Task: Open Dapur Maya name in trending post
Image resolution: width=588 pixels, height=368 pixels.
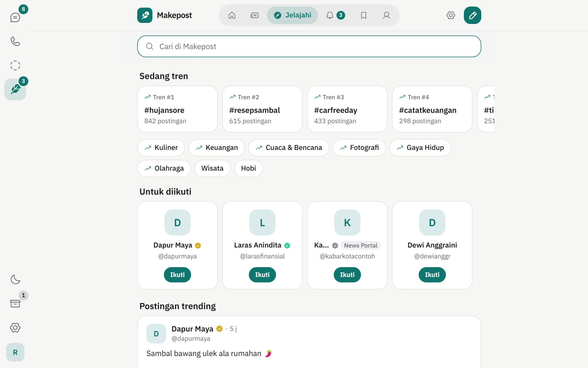Action: (192, 329)
